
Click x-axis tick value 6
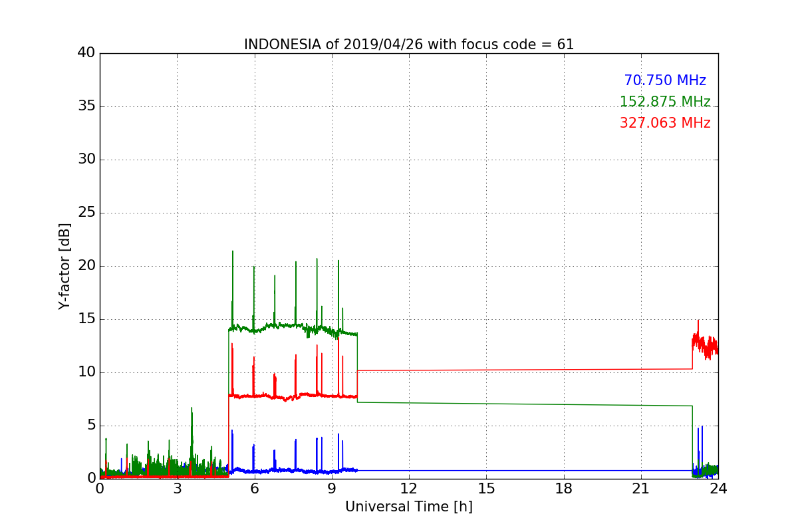coord(255,489)
